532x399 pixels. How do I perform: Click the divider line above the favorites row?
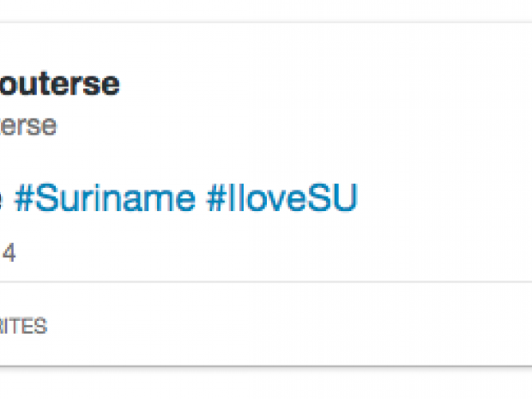[257, 281]
